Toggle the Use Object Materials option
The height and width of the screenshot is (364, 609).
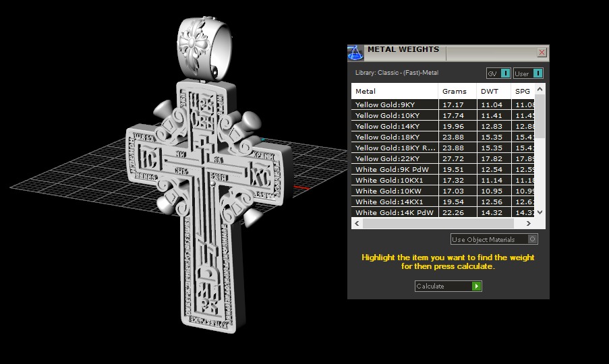tap(494, 239)
